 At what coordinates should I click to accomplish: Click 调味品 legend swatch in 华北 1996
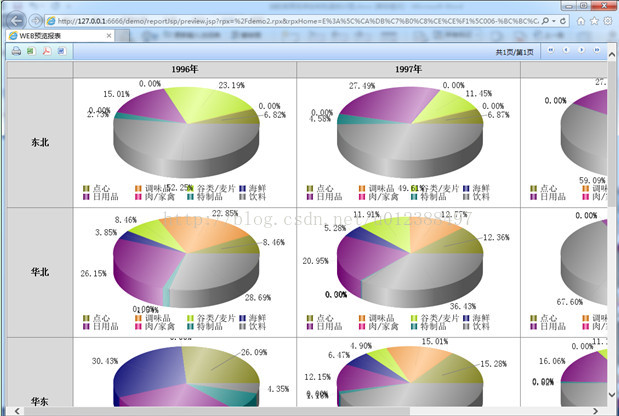pos(138,318)
